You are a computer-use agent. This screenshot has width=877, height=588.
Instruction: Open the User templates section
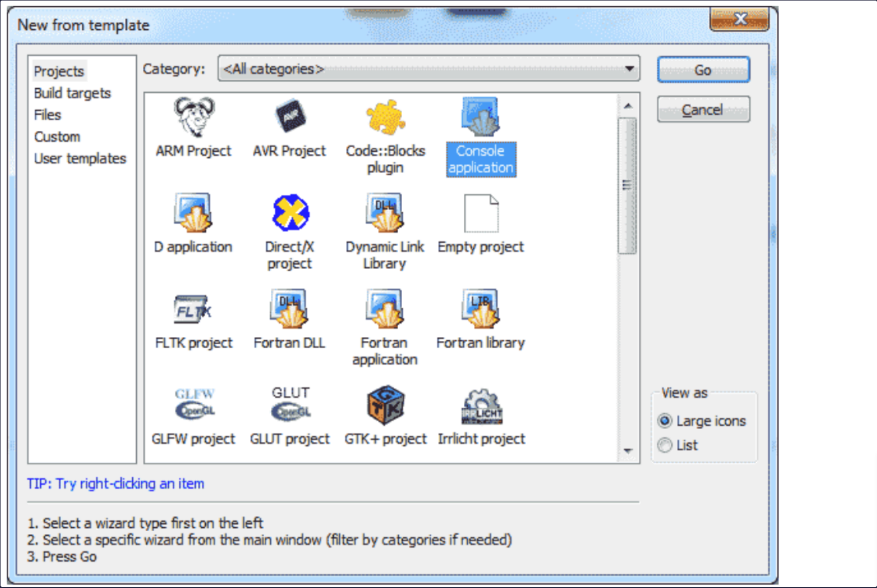(x=80, y=159)
